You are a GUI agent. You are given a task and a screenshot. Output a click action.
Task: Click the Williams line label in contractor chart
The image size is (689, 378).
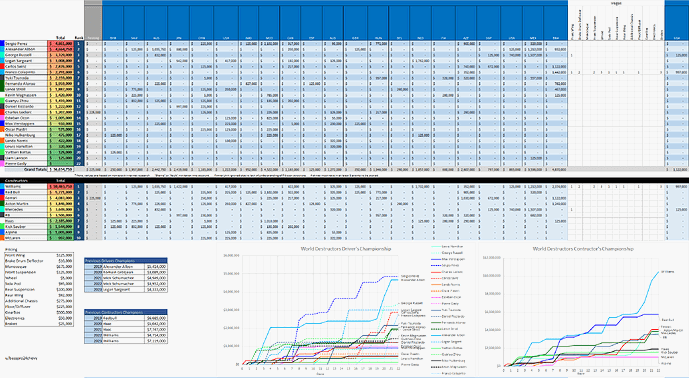click(667, 272)
